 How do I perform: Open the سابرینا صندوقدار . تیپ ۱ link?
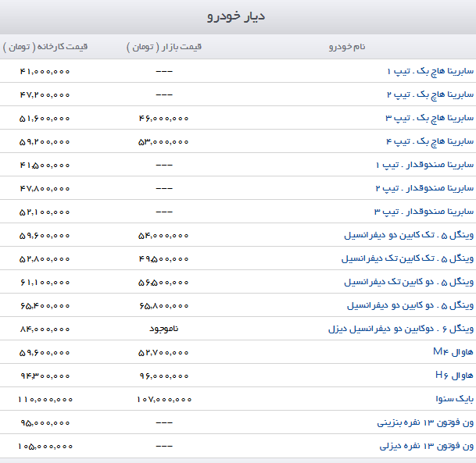click(x=424, y=165)
